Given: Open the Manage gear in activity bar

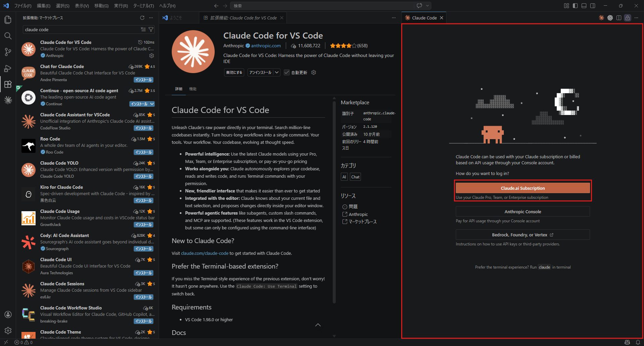Looking at the screenshot, I should [x=8, y=330].
